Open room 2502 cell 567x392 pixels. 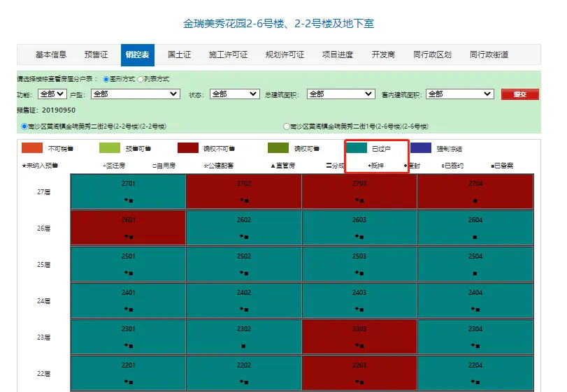tap(244, 264)
